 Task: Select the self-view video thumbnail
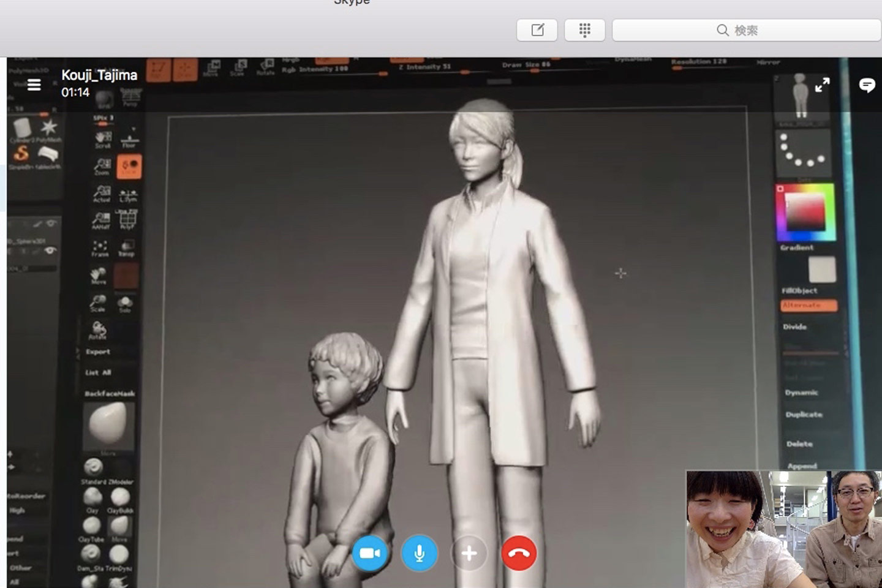pyautogui.click(x=783, y=529)
